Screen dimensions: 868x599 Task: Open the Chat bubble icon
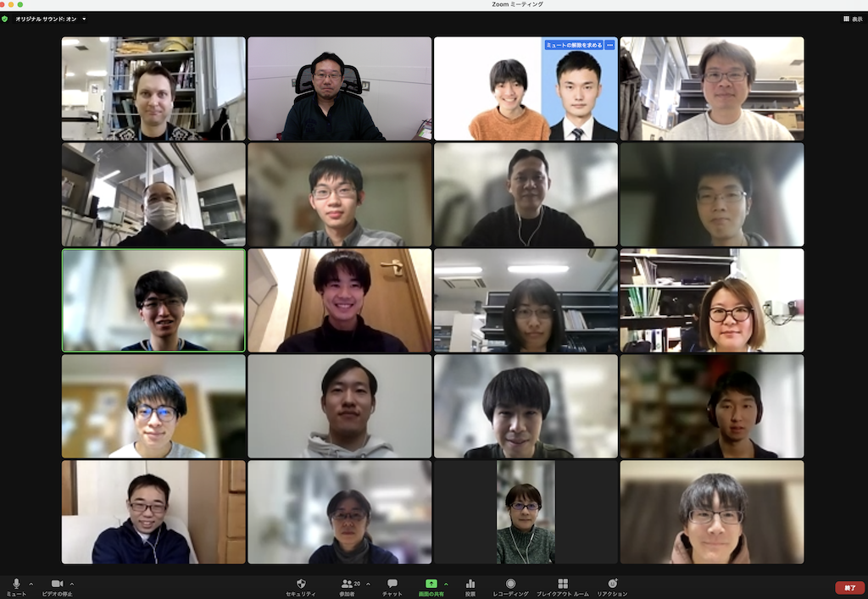[x=392, y=584]
